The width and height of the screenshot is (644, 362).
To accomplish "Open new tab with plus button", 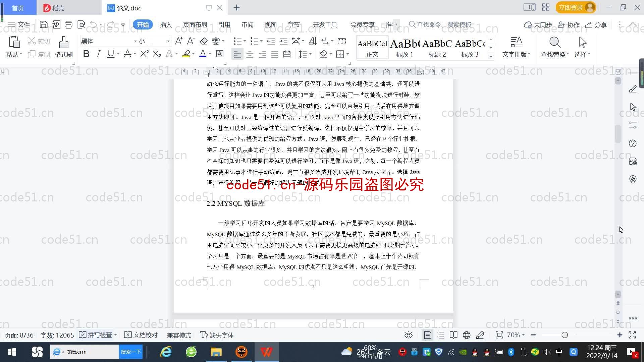I will click(x=236, y=7).
